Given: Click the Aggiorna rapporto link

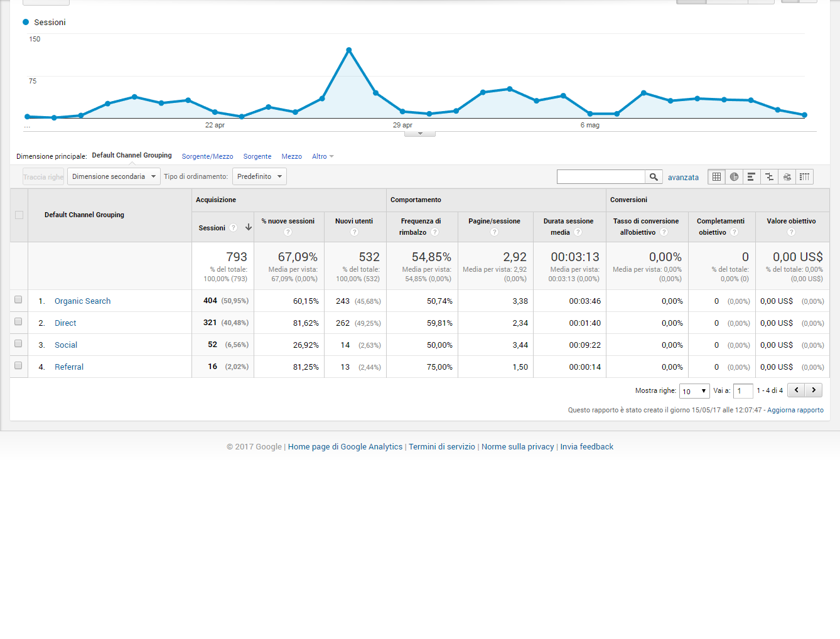Looking at the screenshot, I should [x=795, y=410].
